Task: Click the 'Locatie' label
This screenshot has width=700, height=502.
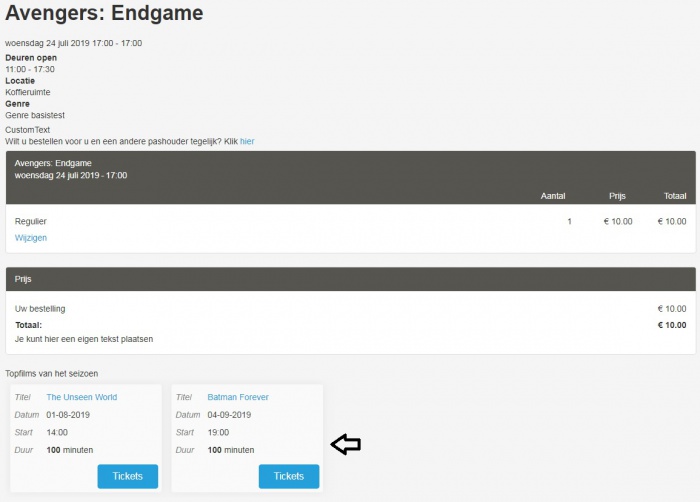Action: [x=20, y=81]
